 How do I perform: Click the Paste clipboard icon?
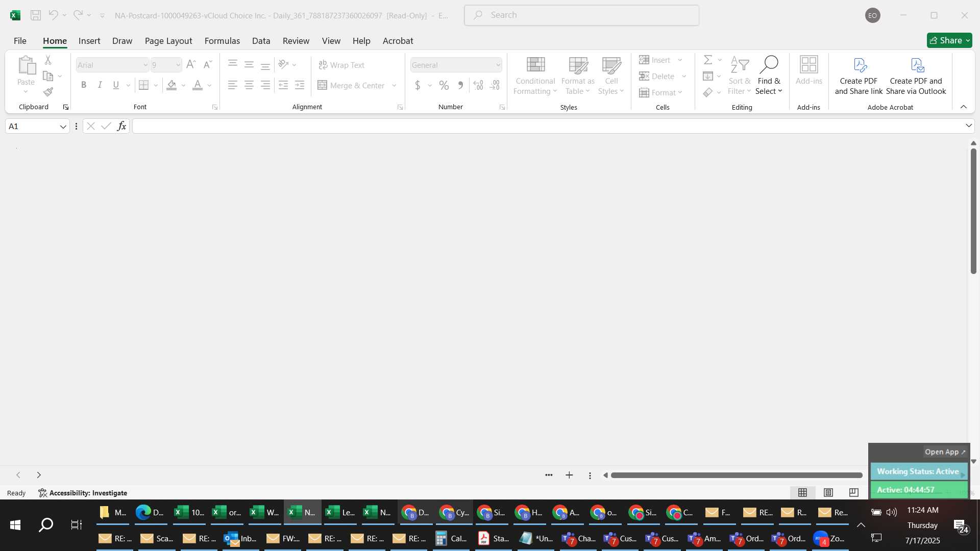[x=26, y=65]
